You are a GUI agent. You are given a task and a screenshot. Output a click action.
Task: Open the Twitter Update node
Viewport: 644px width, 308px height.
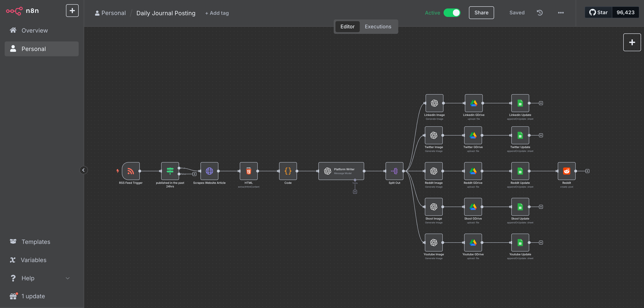(520, 135)
